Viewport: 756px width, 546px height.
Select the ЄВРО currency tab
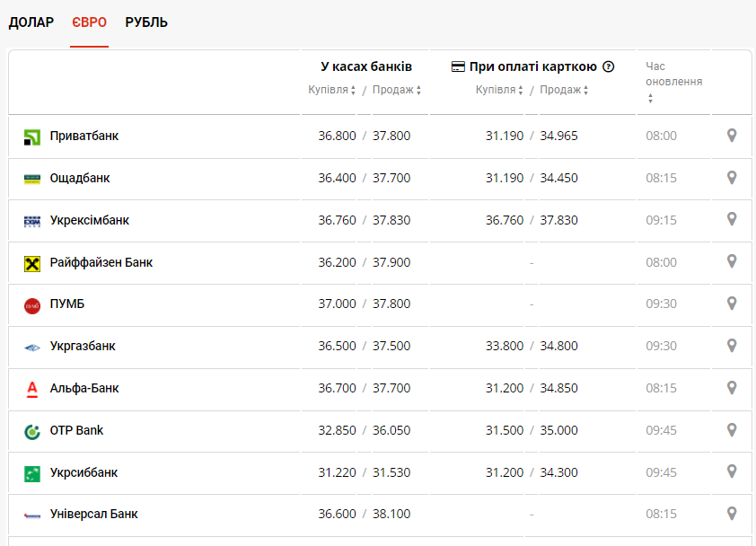click(89, 22)
